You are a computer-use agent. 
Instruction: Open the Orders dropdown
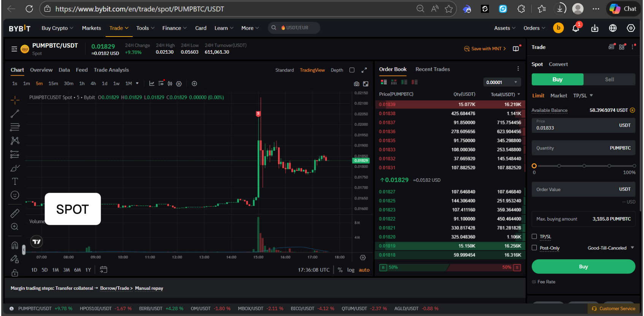pos(534,28)
